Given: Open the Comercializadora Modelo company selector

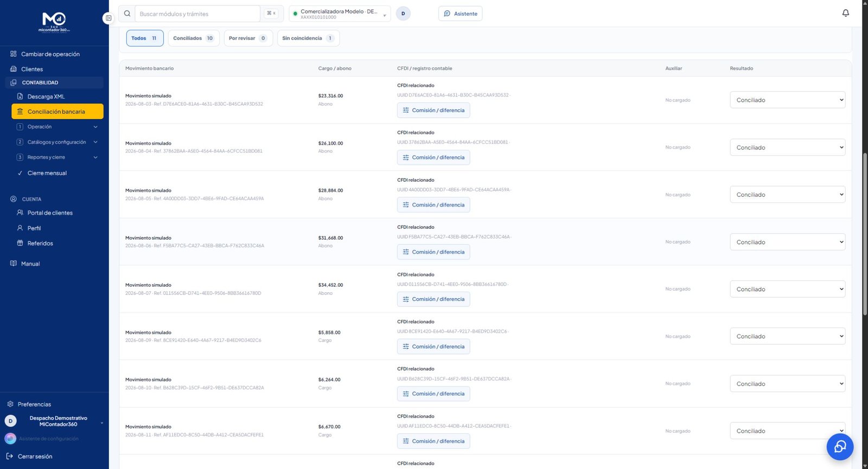Looking at the screenshot, I should (340, 14).
